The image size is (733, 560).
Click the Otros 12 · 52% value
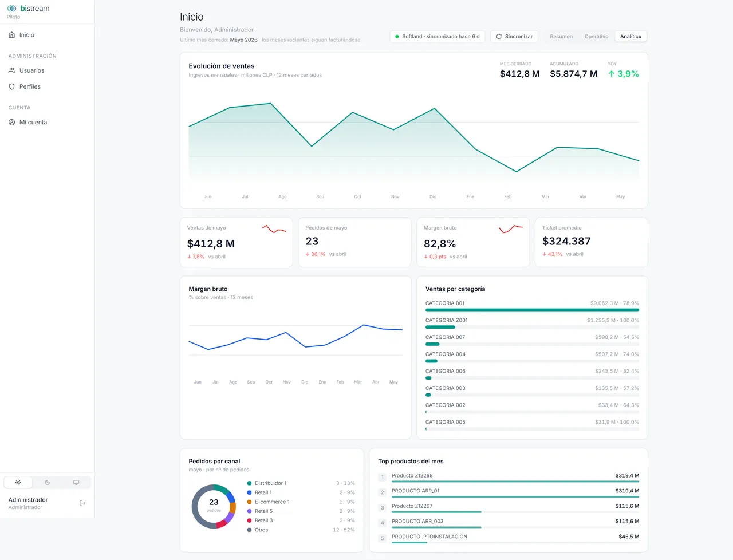(344, 530)
